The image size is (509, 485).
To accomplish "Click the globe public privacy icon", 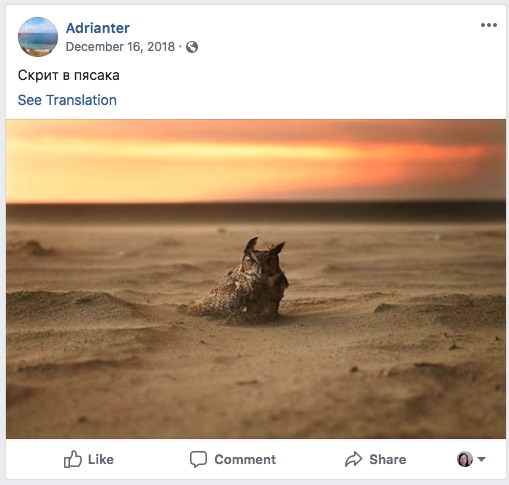I will (192, 47).
